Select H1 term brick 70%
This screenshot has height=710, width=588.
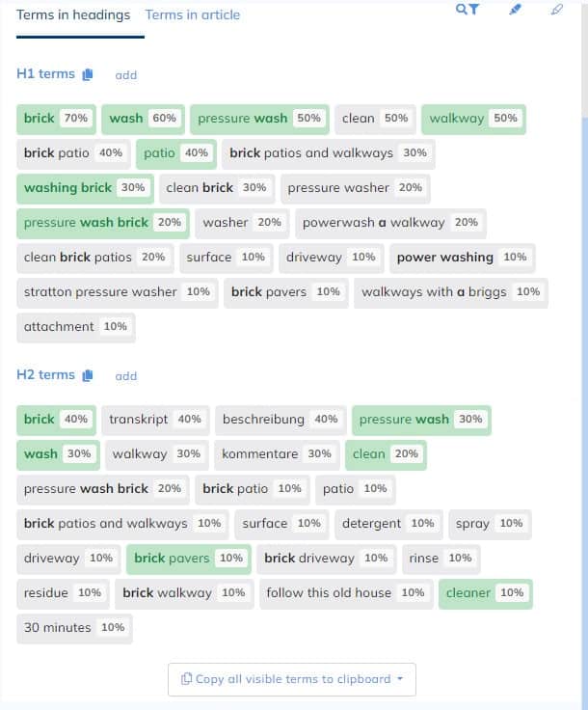tap(56, 119)
